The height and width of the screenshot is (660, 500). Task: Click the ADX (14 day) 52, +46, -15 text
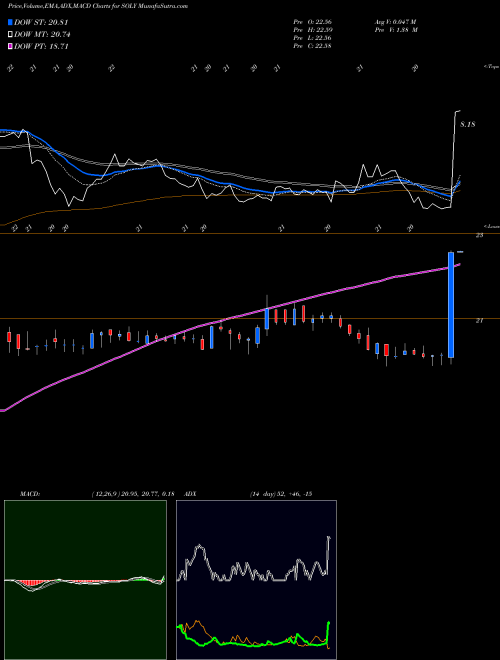coord(281,494)
